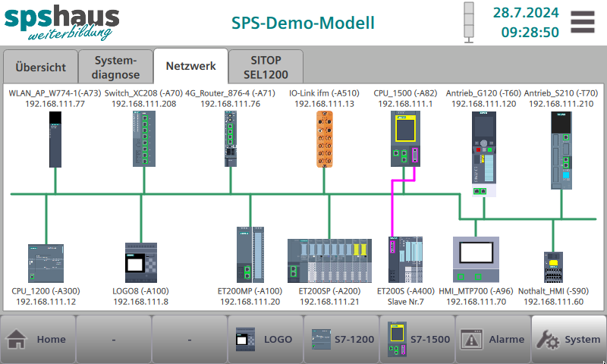
Task: Select the CPU_1200 controller icon
Action: click(46, 263)
